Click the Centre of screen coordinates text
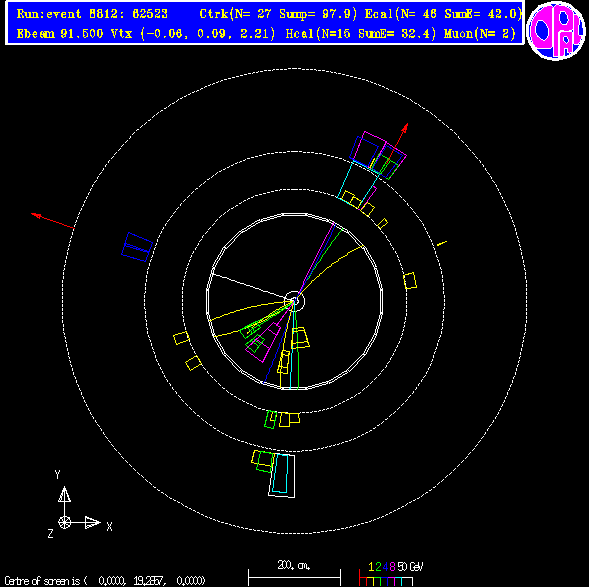The height and width of the screenshot is (587, 589). (x=105, y=581)
